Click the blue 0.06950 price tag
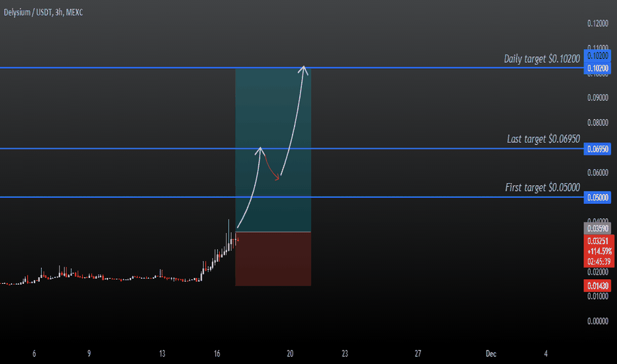 [597, 149]
